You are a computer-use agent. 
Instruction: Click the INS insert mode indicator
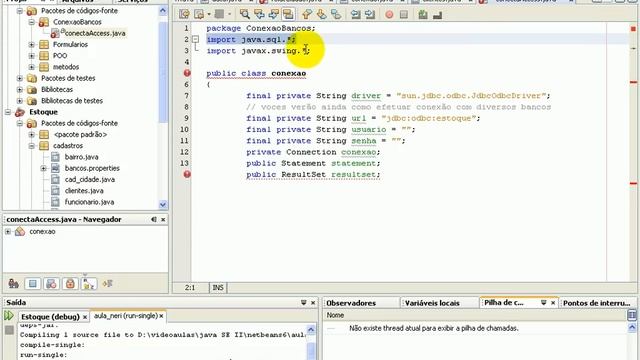pos(218,287)
